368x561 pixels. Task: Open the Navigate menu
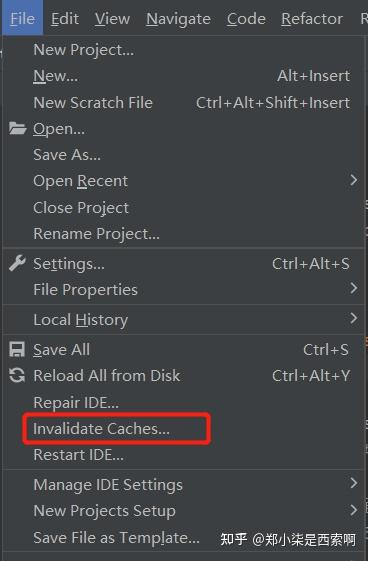click(178, 19)
